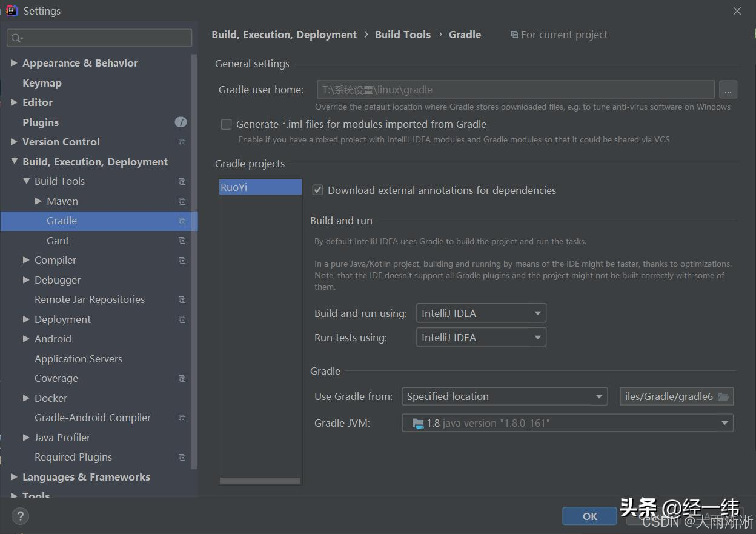Select Coverage settings page

click(x=56, y=378)
